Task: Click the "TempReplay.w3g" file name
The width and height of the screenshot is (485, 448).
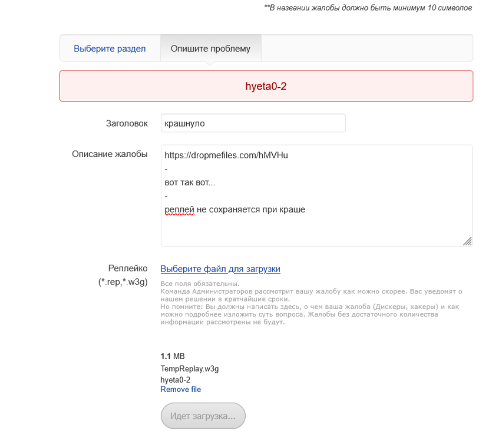Action: 190,369
